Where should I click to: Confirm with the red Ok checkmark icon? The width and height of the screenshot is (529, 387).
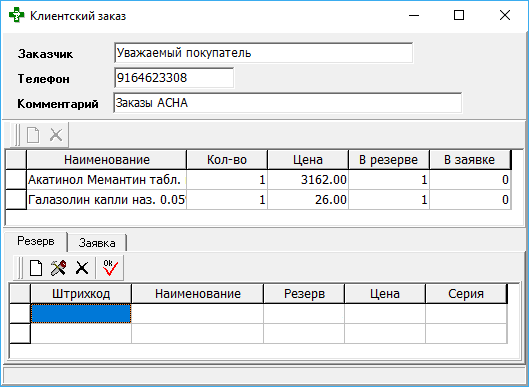click(110, 268)
